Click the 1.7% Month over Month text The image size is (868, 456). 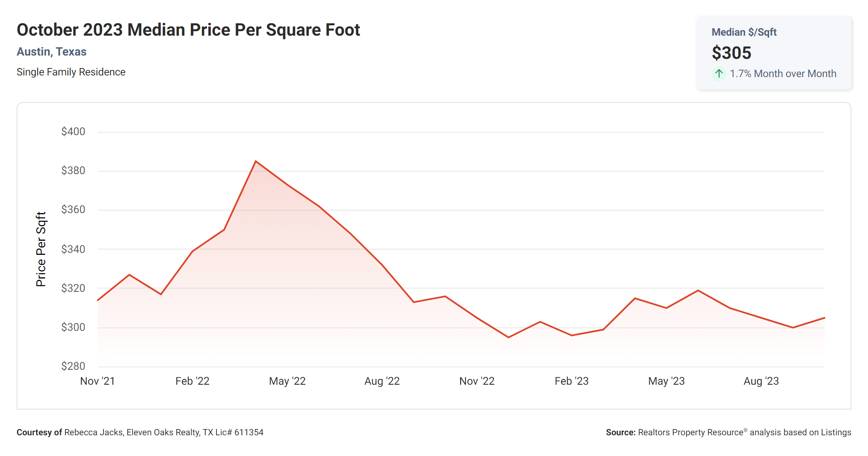coord(783,74)
